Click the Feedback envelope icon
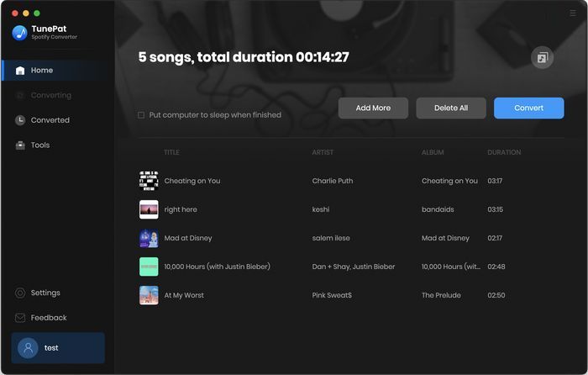The height and width of the screenshot is (375, 588). click(x=20, y=318)
